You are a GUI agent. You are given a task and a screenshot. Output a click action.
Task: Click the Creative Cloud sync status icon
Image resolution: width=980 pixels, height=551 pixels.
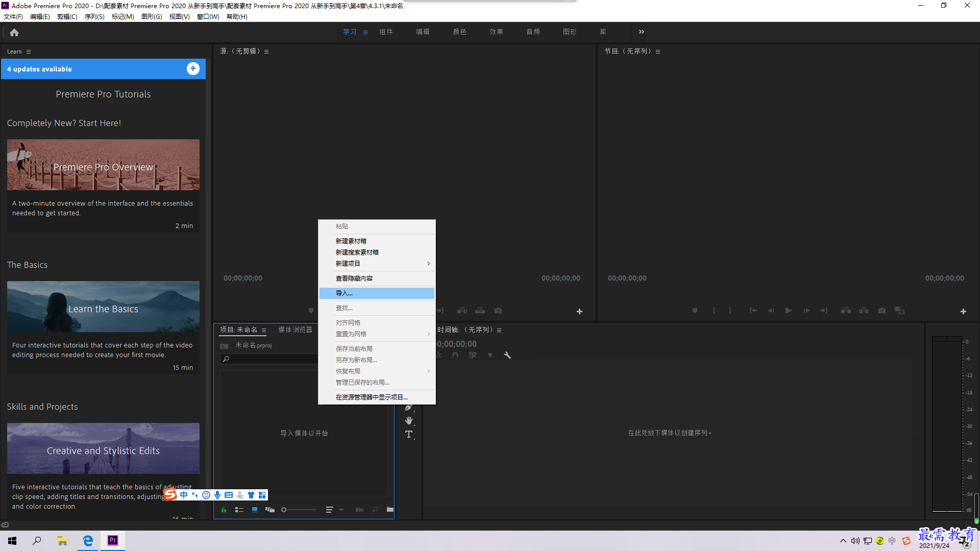click(x=5, y=525)
